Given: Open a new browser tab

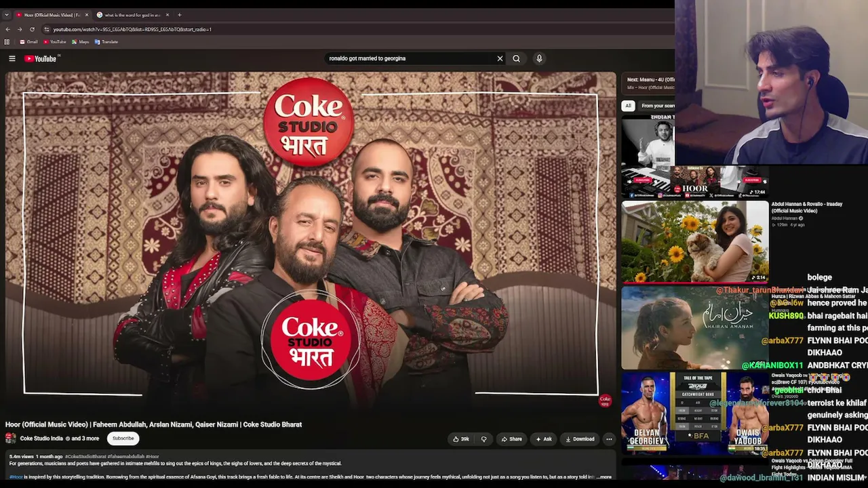Looking at the screenshot, I should 180,15.
